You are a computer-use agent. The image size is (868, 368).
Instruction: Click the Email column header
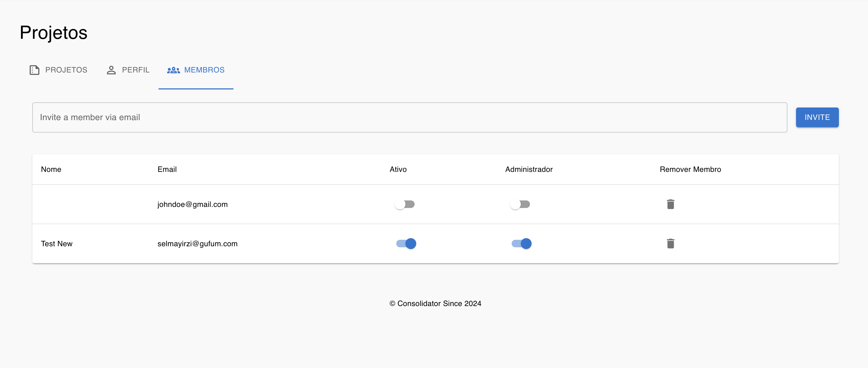(167, 169)
